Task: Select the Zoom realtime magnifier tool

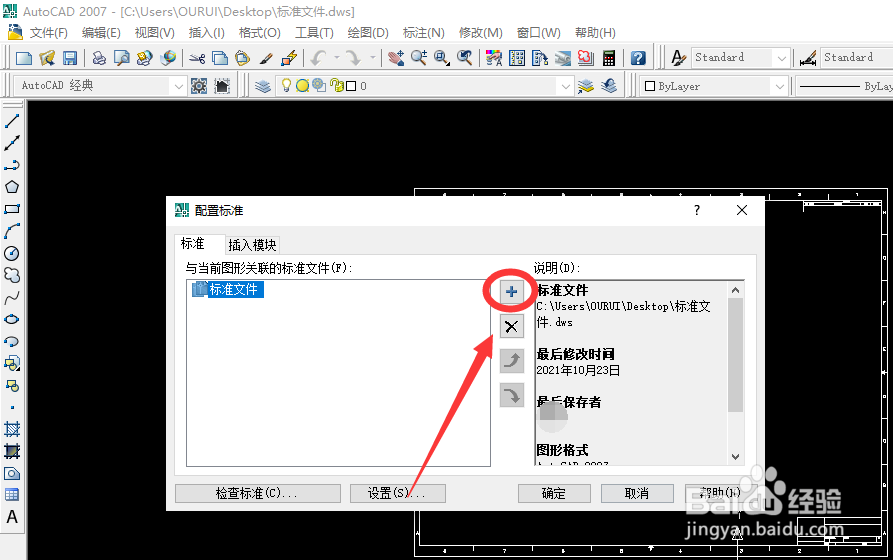Action: pyautogui.click(x=419, y=58)
